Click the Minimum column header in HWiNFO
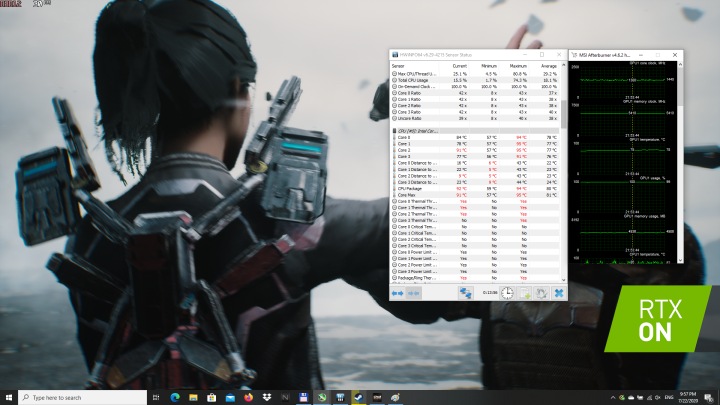720x405 pixels. pos(483,66)
